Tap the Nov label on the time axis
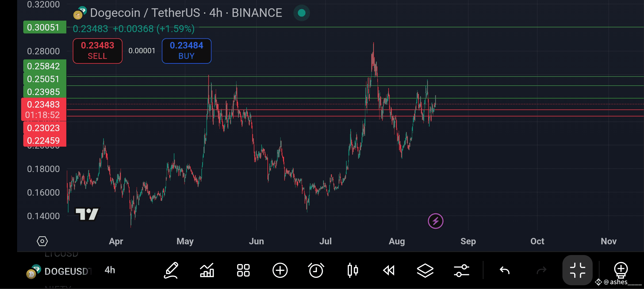The height and width of the screenshot is (289, 644). click(609, 241)
